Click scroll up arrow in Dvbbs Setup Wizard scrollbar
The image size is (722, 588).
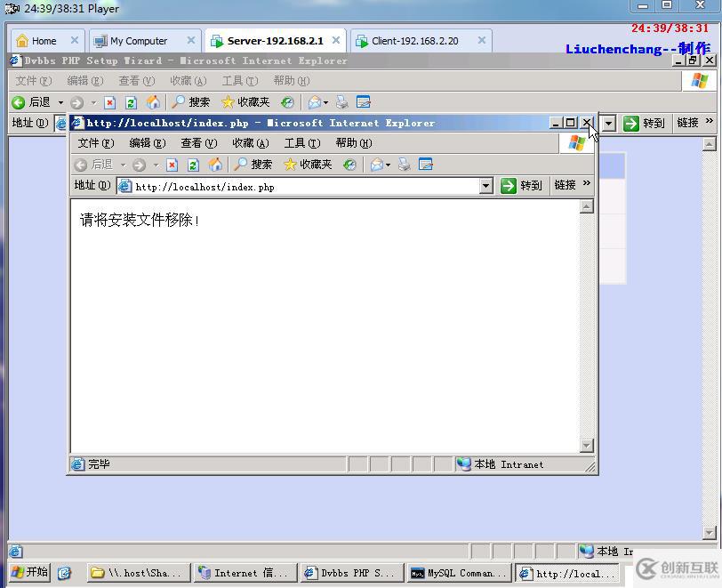click(710, 144)
